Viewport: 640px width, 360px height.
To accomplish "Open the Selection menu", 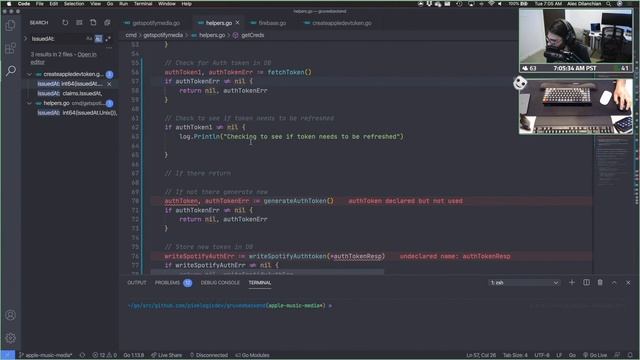I will click(x=74, y=4).
